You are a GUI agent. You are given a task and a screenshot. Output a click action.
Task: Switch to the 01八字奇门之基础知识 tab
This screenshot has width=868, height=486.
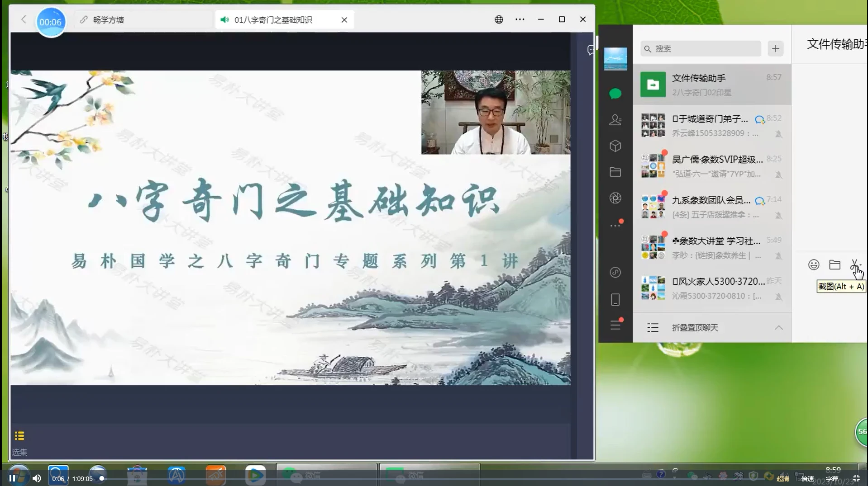[x=273, y=20]
